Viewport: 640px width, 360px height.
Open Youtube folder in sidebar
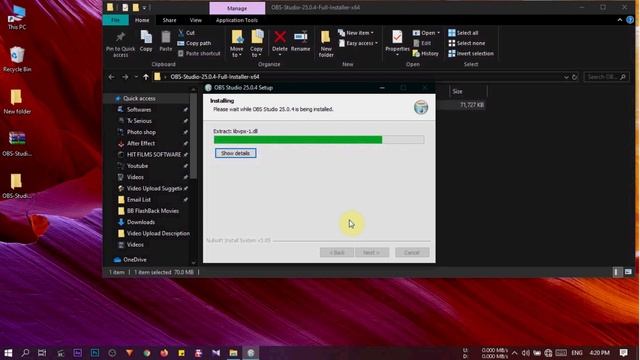tap(137, 166)
